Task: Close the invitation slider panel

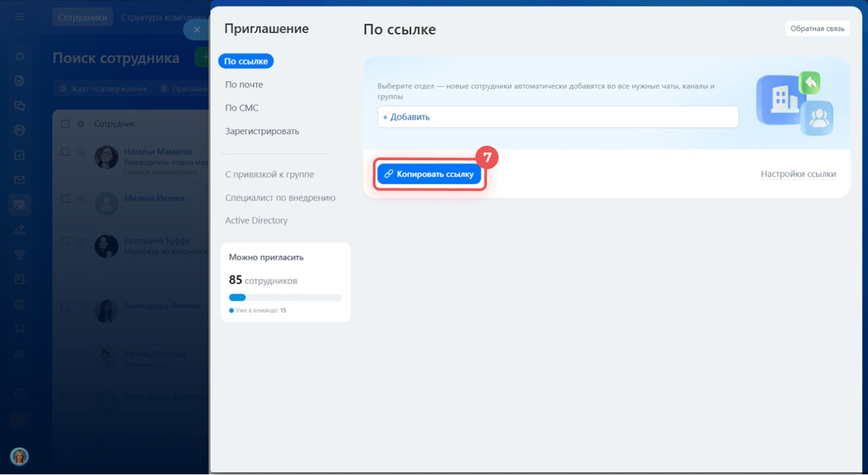Action: pyautogui.click(x=197, y=30)
